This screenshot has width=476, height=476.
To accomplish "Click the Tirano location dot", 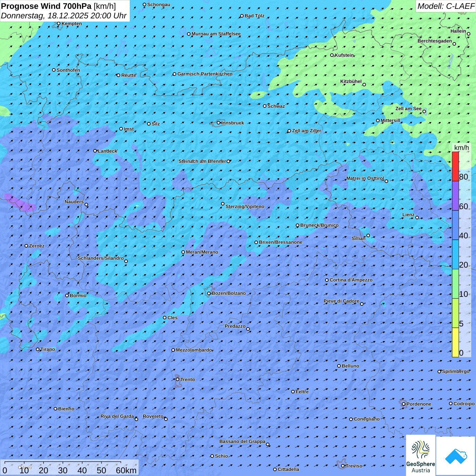I will [38, 349].
